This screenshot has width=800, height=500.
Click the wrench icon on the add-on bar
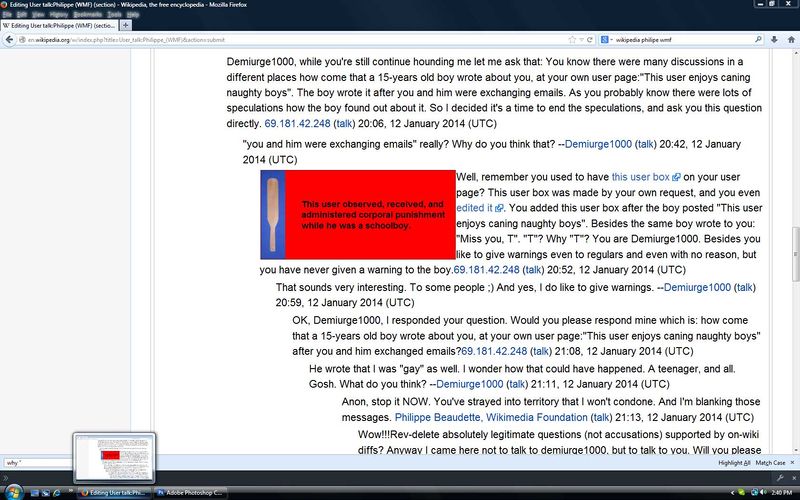tap(780, 478)
